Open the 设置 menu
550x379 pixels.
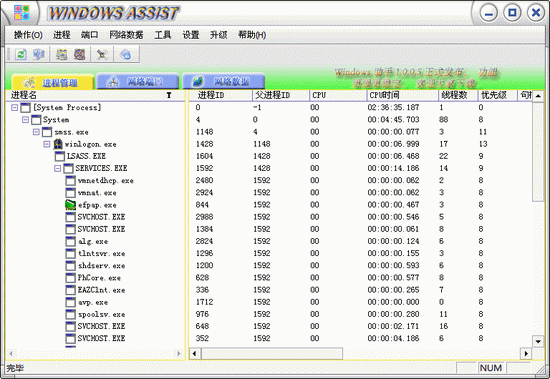click(191, 35)
